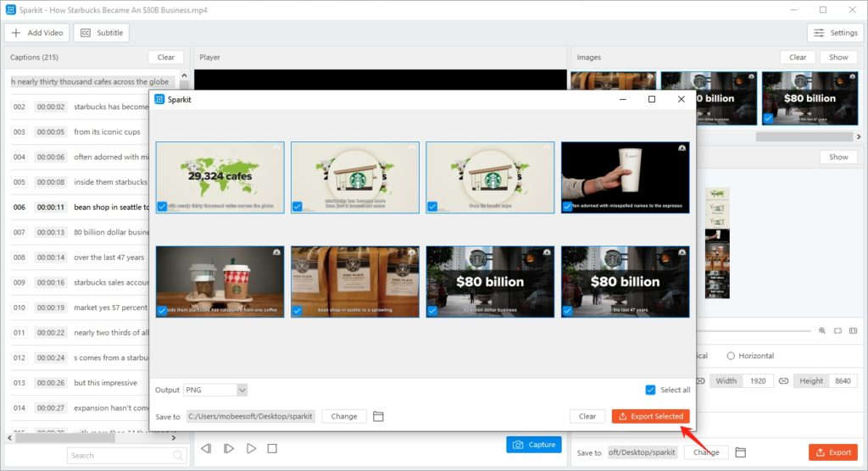
Task: Click the Height value field 8640
Action: click(x=843, y=381)
